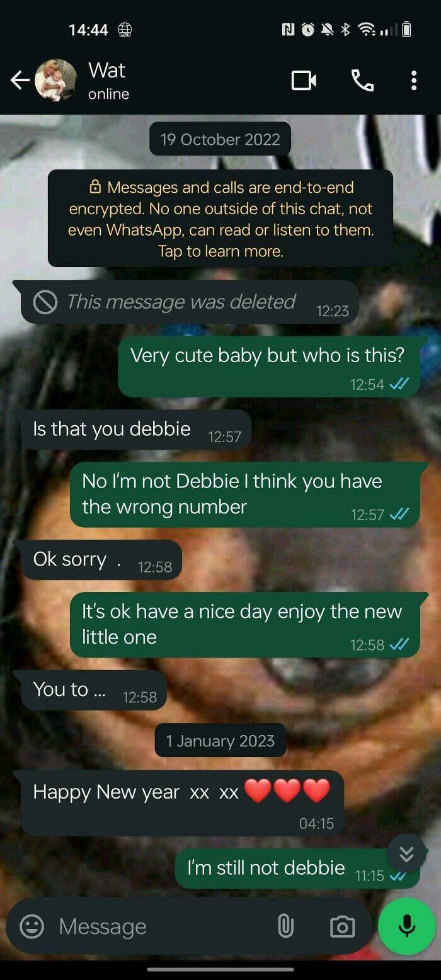The height and width of the screenshot is (980, 441).
Task: Open the camera from message bar
Action: tap(342, 926)
